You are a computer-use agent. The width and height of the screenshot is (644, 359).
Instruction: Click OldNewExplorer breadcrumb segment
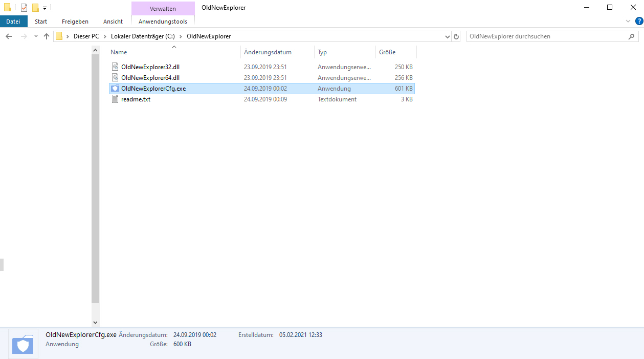[209, 36]
